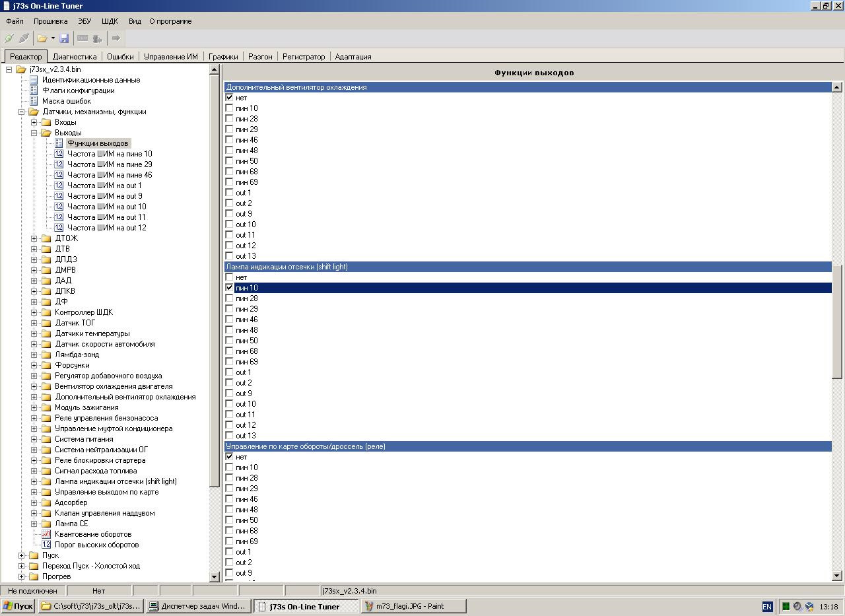Check 'пин 46' under Лампа индикации отсечки
The width and height of the screenshot is (845, 616).
(x=230, y=320)
